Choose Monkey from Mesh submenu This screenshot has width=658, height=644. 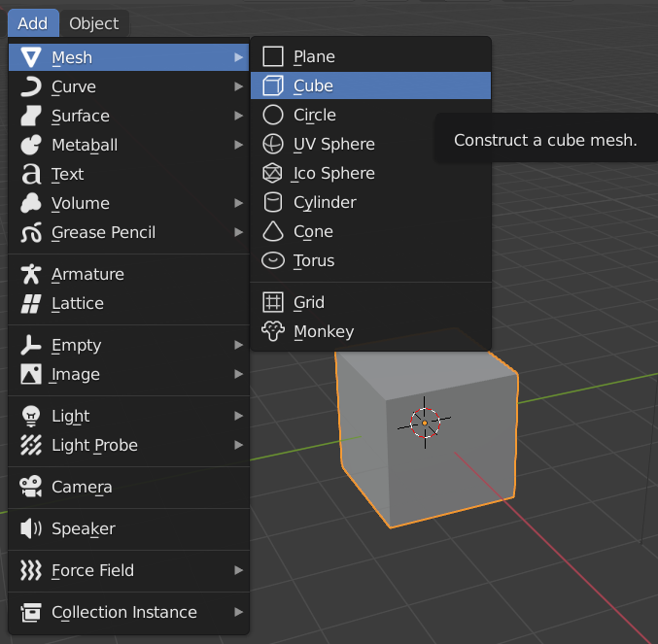(370, 331)
